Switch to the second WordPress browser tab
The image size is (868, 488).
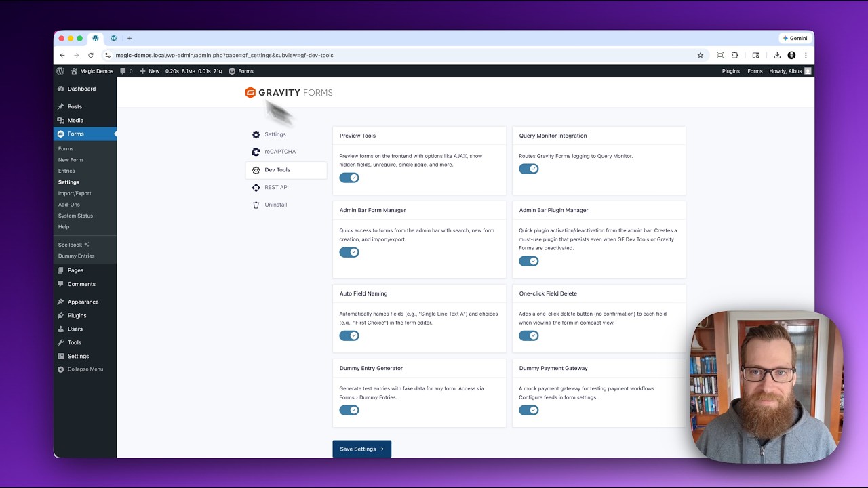point(114,38)
